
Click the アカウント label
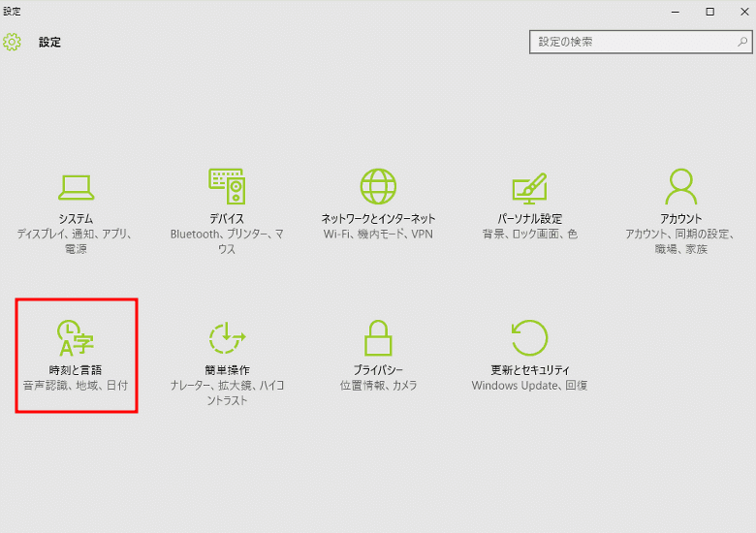680,219
